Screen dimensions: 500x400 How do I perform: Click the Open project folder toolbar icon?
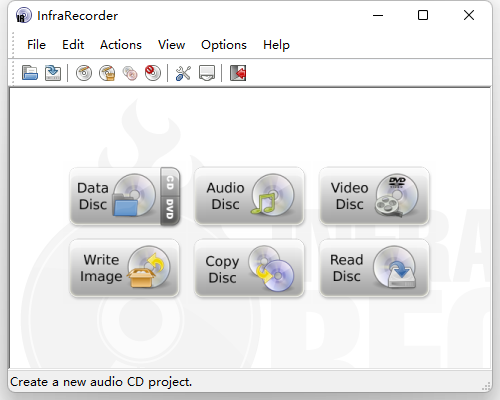click(x=30, y=73)
